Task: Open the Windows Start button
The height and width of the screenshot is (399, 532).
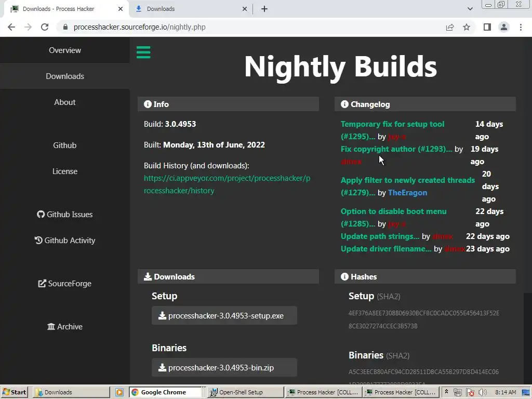Action: 14,392
